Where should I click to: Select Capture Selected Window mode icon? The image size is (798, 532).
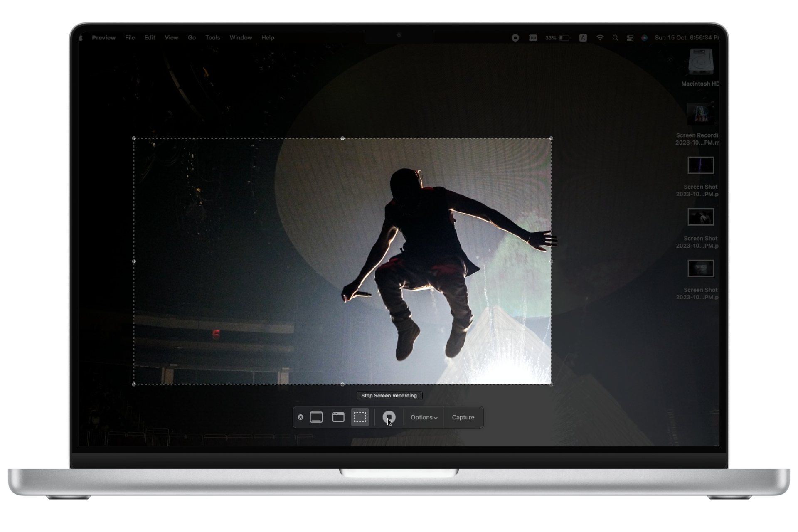(338, 417)
